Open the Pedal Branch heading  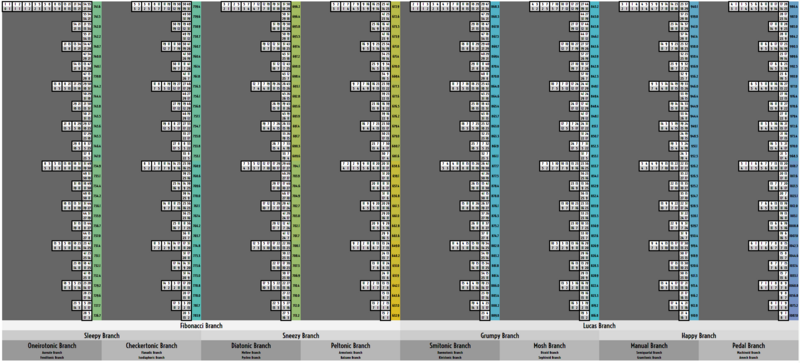[748, 346]
